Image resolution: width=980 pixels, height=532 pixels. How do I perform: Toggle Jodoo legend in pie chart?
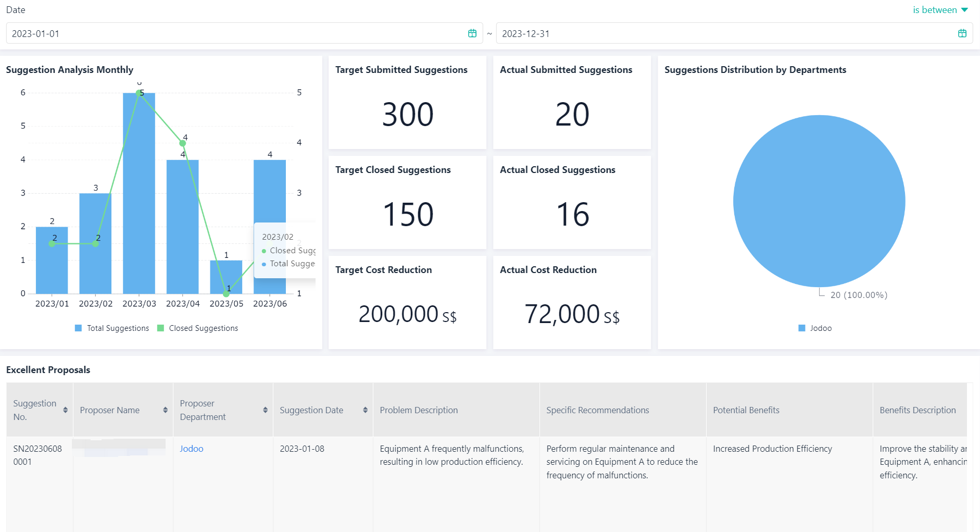815,328
